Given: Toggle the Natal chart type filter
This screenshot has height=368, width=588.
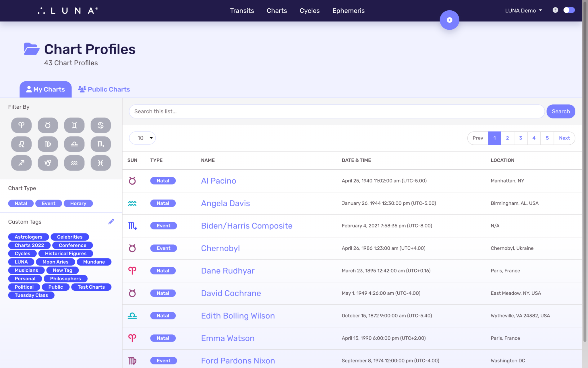Looking at the screenshot, I should pos(21,203).
